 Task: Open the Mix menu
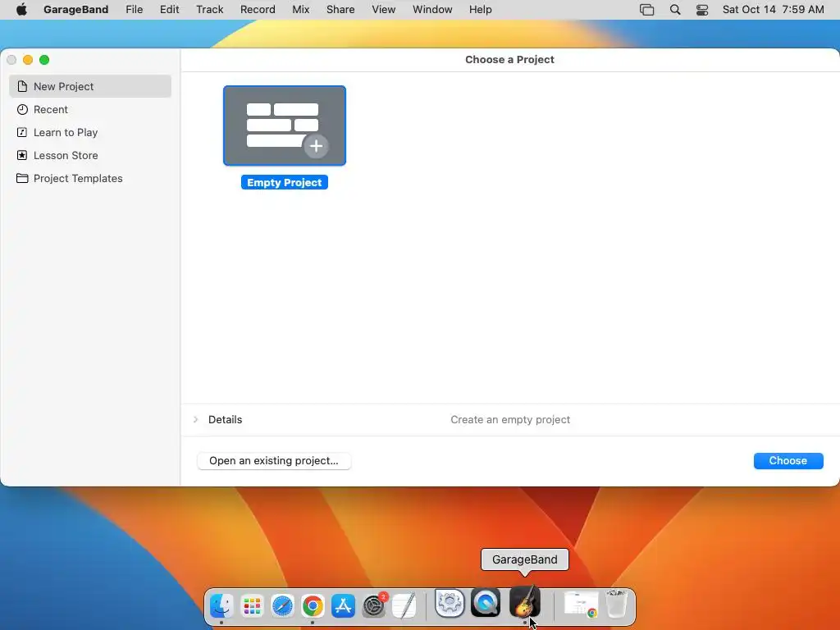point(300,10)
